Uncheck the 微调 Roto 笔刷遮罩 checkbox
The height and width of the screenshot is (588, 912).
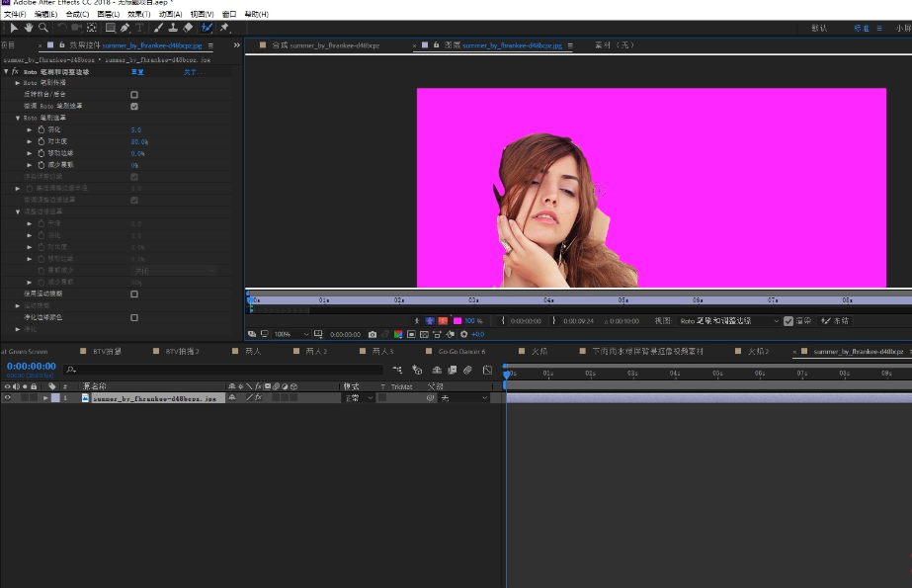coord(134,106)
